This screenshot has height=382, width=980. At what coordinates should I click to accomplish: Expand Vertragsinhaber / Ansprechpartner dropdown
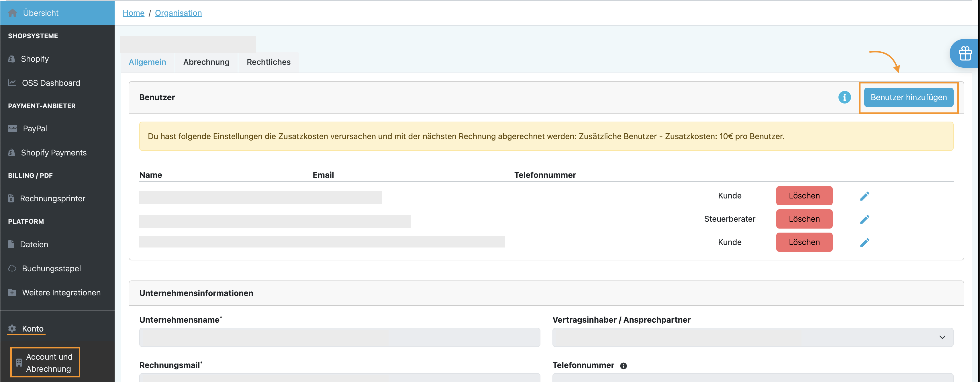click(x=752, y=338)
